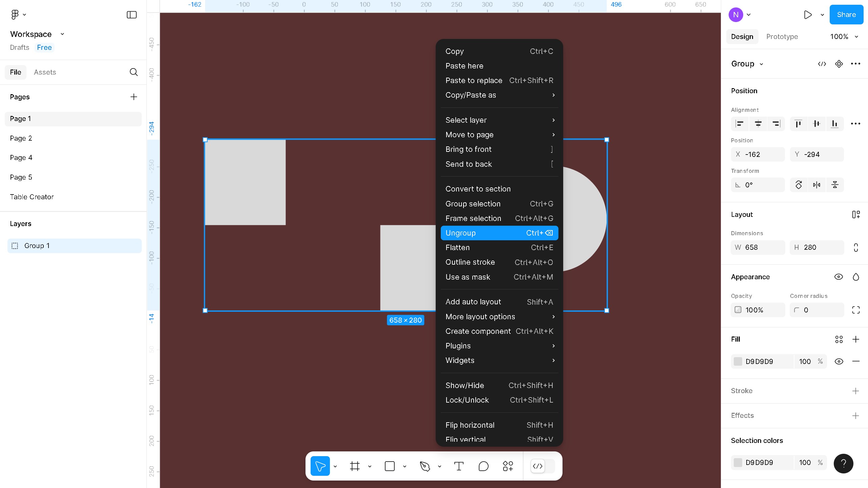
Task: Click the create component icon near Group
Action: [839, 64]
